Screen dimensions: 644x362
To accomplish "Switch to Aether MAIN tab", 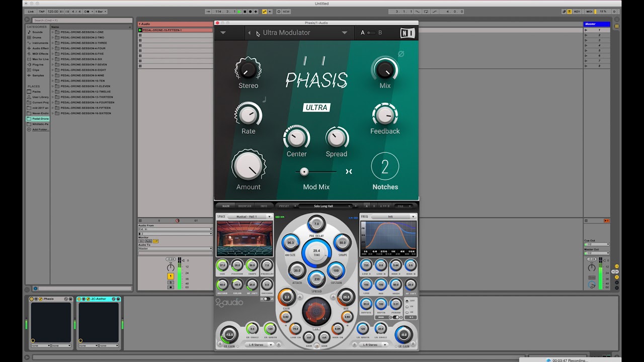I will tap(226, 206).
